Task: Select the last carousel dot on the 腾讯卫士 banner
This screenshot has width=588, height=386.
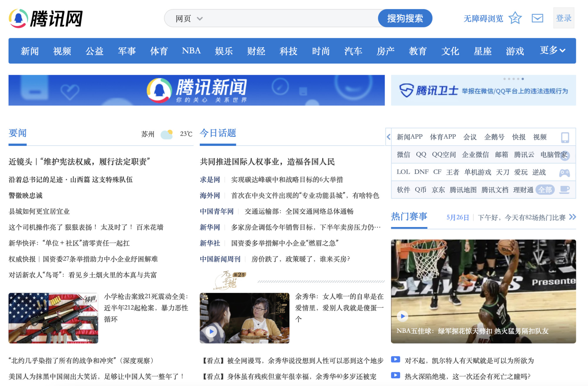Action: (x=523, y=79)
